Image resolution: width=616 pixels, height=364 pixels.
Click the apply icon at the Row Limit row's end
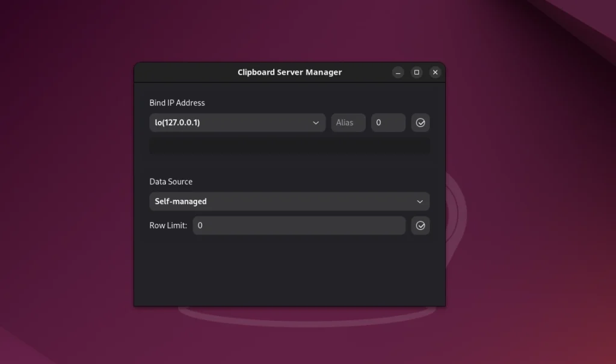420,226
